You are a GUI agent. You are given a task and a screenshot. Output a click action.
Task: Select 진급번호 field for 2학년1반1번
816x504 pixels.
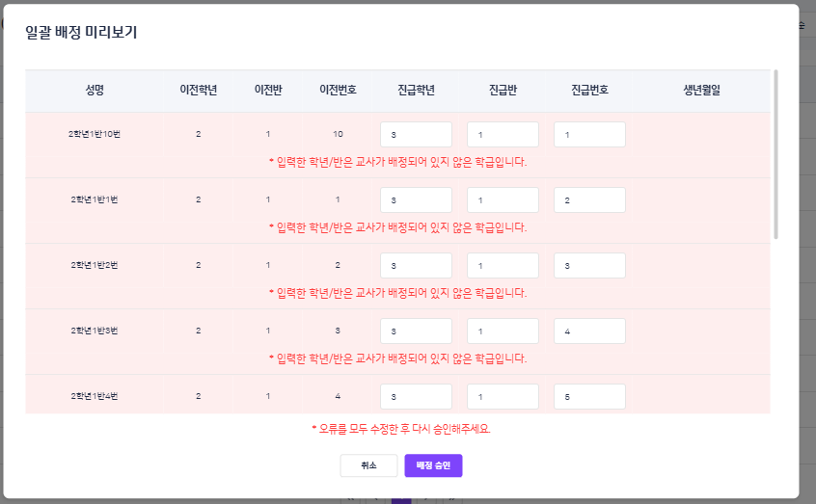coord(589,200)
